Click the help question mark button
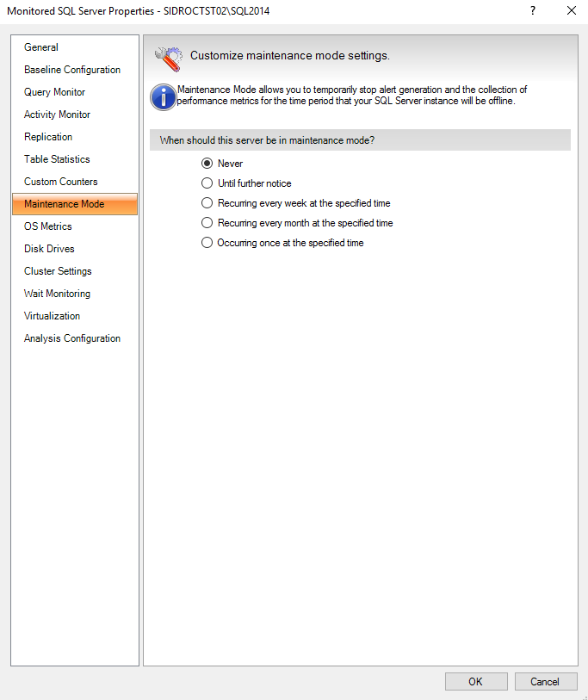The width and height of the screenshot is (588, 700). (x=533, y=10)
